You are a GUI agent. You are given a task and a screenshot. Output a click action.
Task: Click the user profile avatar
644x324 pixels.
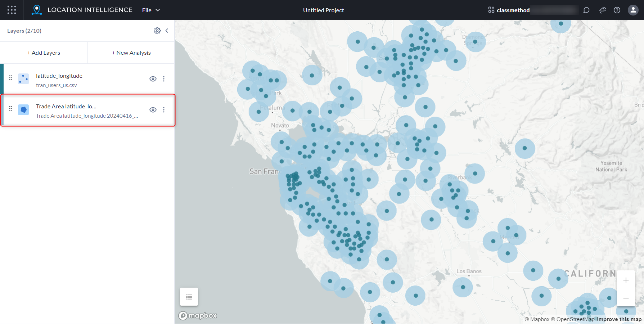click(633, 10)
